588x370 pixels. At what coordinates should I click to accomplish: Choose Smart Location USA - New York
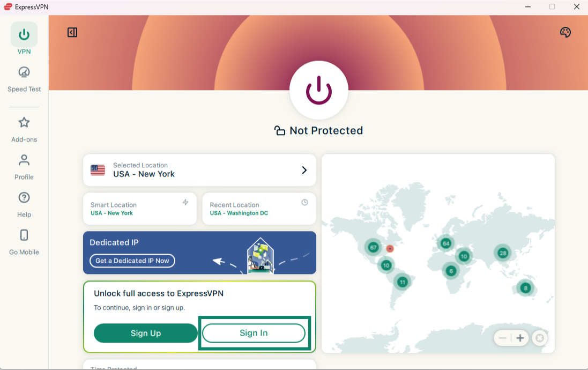point(140,209)
